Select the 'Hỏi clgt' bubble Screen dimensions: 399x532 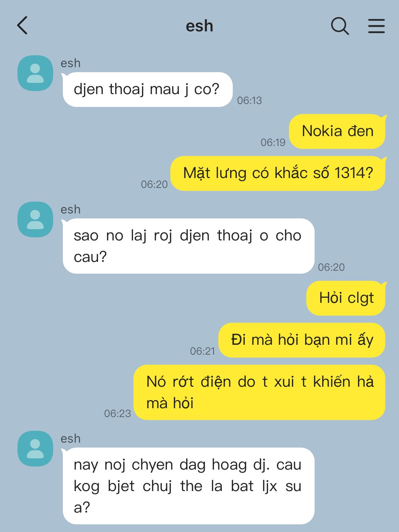(x=346, y=298)
